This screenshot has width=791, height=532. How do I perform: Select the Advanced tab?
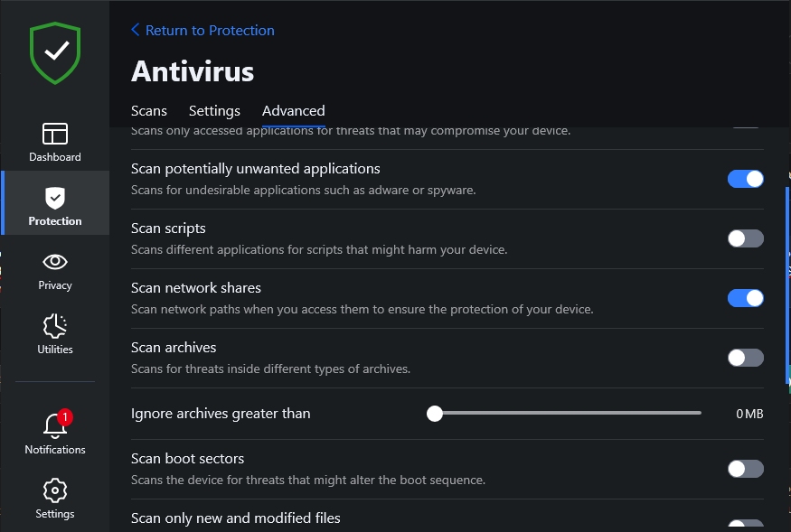coord(294,111)
